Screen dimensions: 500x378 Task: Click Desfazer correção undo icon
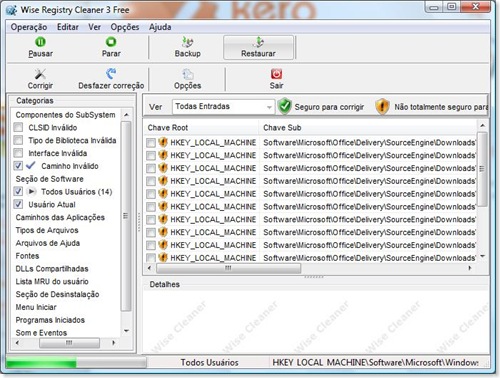111,74
